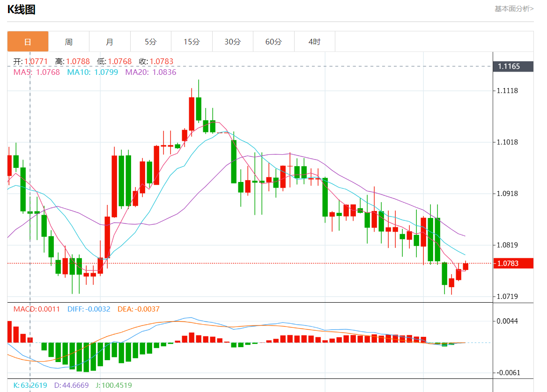The image size is (547, 392).
Task: Click the 1.1018 price axis label
Action: click(x=507, y=142)
